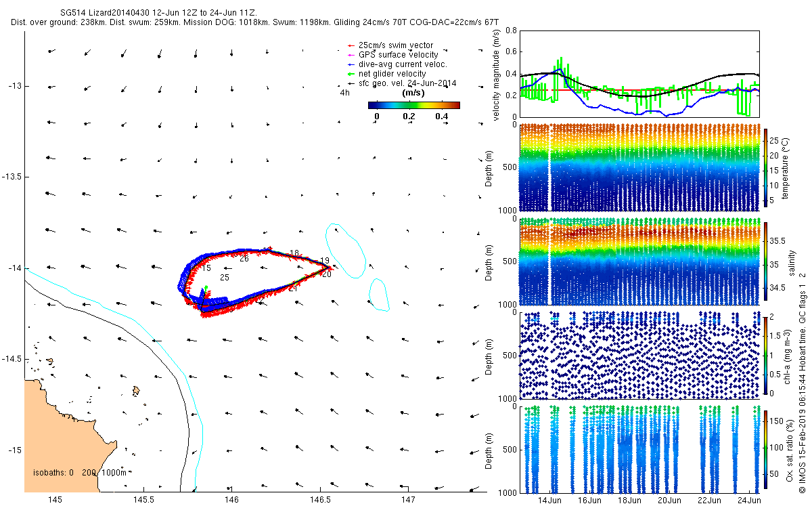The width and height of the screenshot is (812, 508).
Task: Click the '-14.5' latitude tick label
Action: [12, 359]
